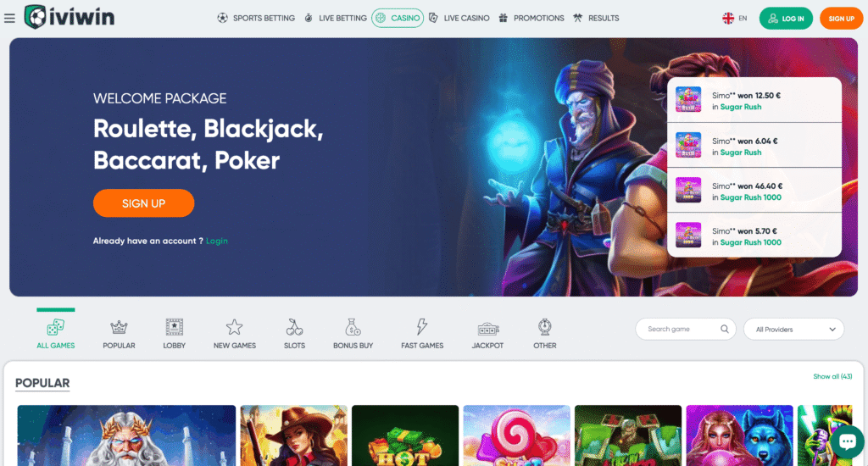Screen dimensions: 868x466
Task: Open the live chat support bubble
Action: click(847, 441)
